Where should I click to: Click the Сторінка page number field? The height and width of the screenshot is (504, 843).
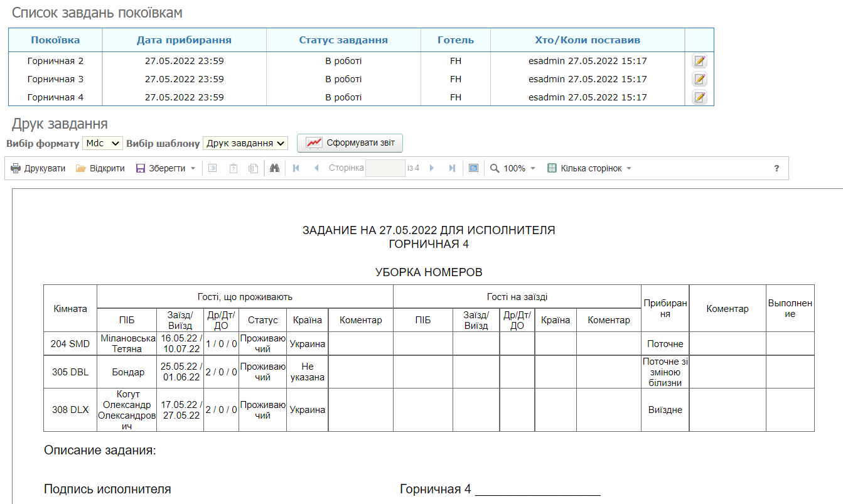[385, 168]
